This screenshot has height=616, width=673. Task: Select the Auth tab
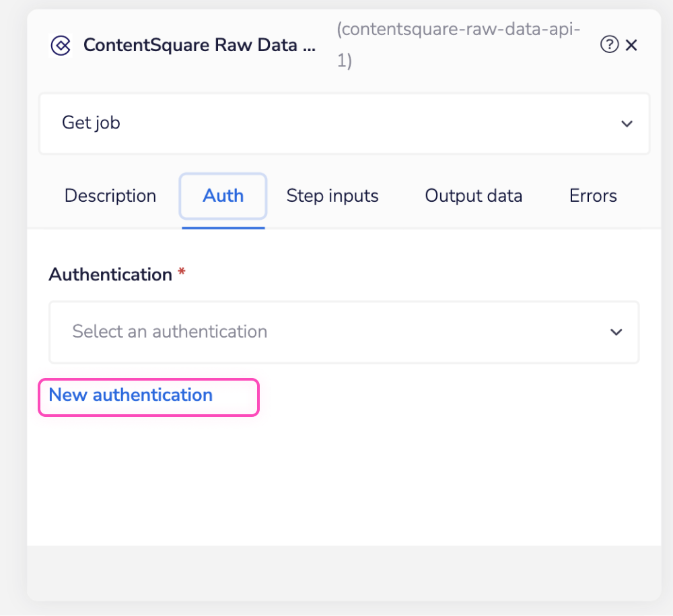click(x=223, y=196)
